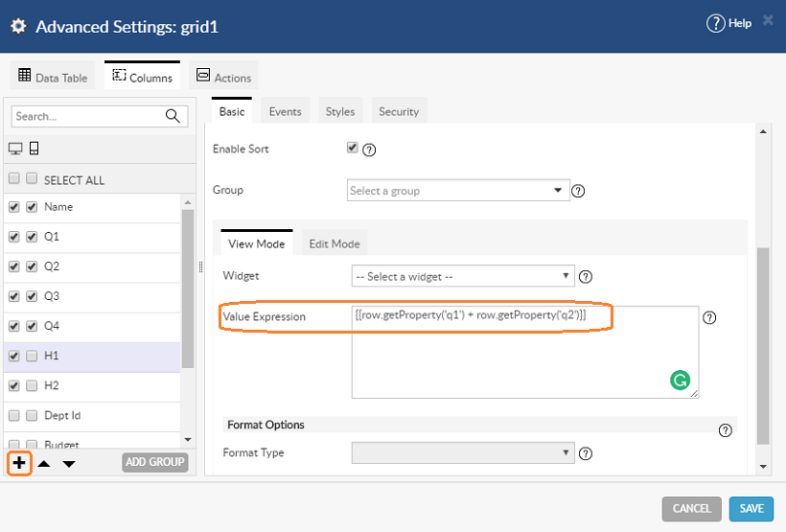Enable mobile checkbox for H1 column
This screenshot has height=532, width=786.
33,356
